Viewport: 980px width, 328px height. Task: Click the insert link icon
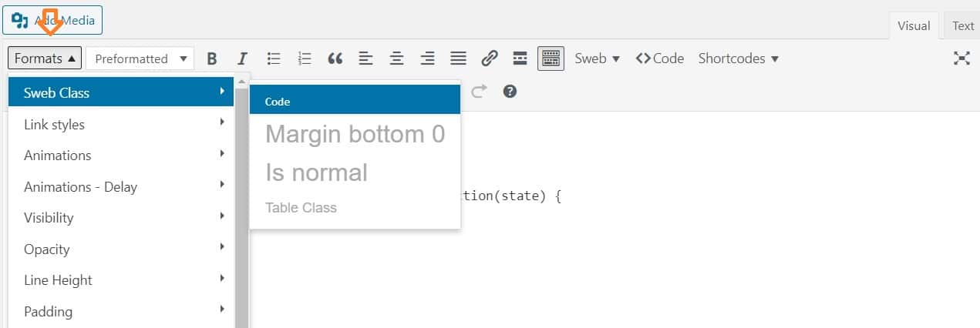(489, 59)
